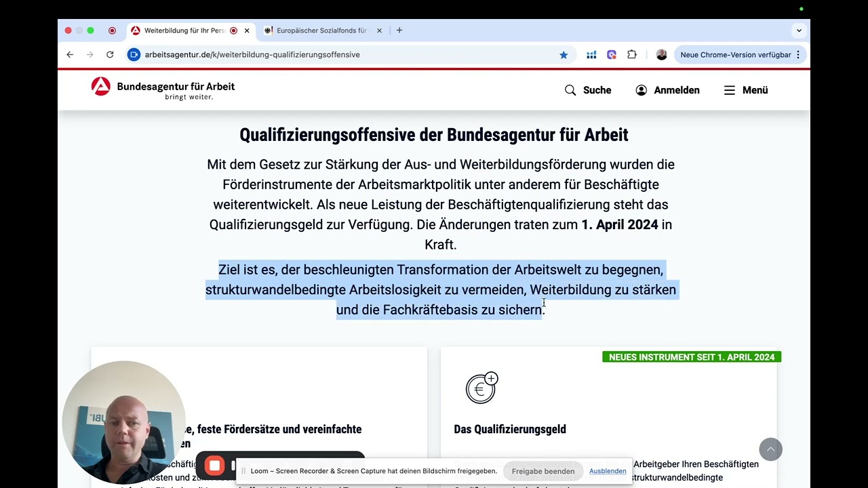This screenshot has height=488, width=868.
Task: Click the Bundesagentur für Arbeit logo
Action: (163, 89)
